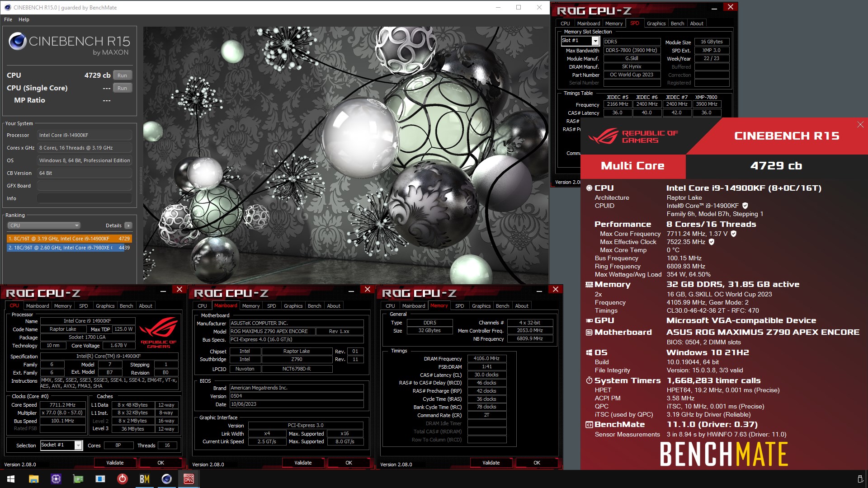
Task: Open the Help menu in Cinebench
Action: [x=24, y=19]
